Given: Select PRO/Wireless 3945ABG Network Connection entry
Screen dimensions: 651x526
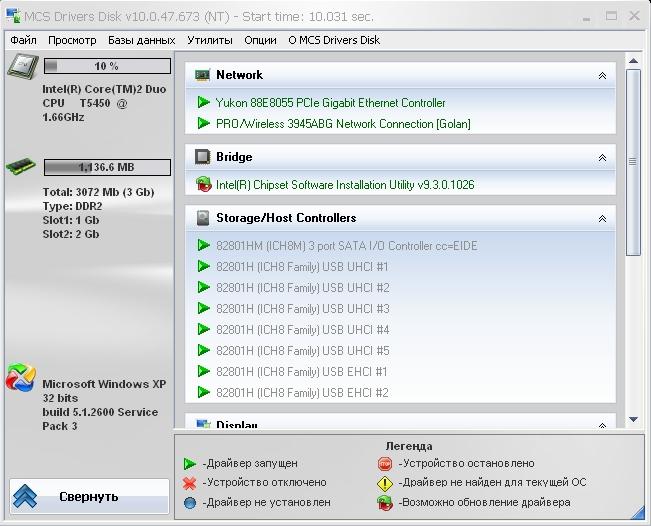Looking at the screenshot, I should click(343, 124).
